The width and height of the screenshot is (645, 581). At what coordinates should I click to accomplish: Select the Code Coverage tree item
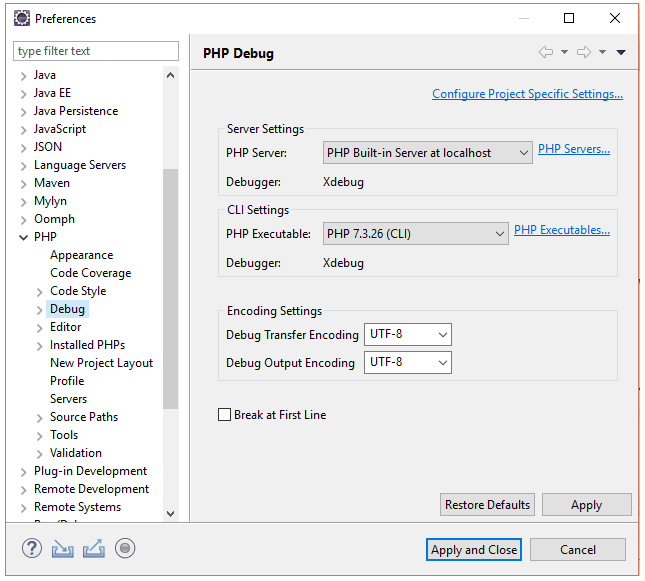coord(90,273)
